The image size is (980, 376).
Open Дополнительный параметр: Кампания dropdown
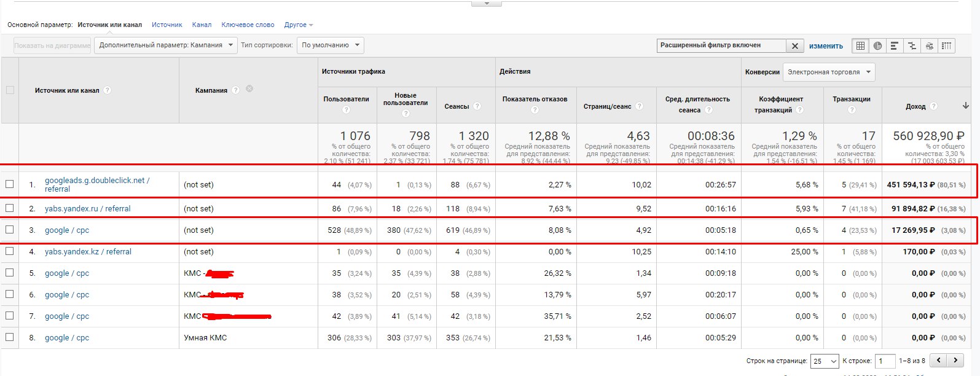pyautogui.click(x=165, y=45)
